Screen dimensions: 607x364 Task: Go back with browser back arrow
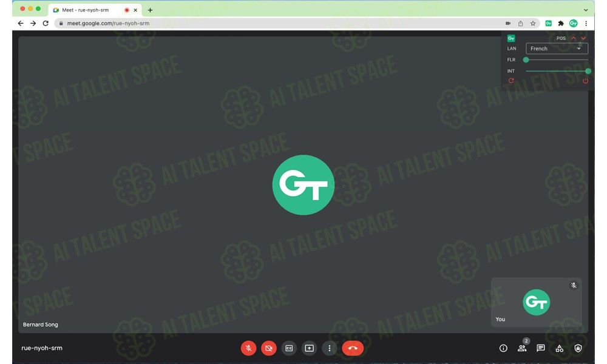tap(21, 23)
